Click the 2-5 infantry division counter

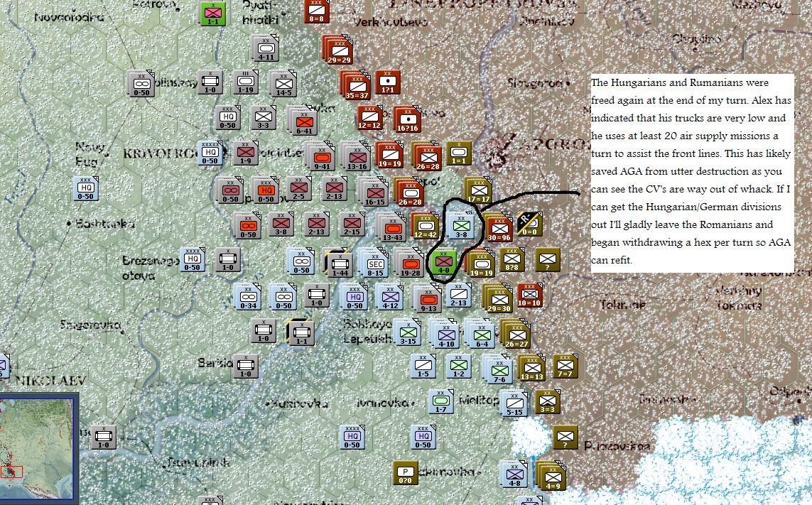pyautogui.click(x=298, y=189)
